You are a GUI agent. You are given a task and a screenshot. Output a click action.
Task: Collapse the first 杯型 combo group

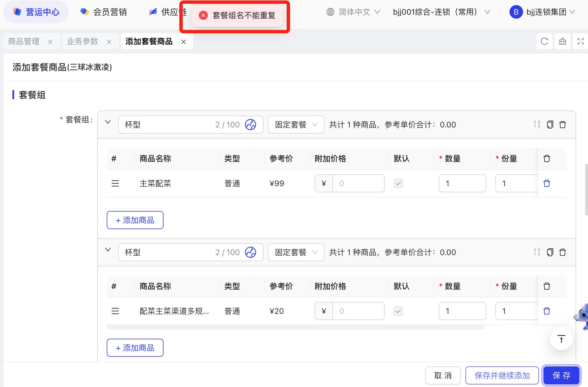[x=108, y=122]
